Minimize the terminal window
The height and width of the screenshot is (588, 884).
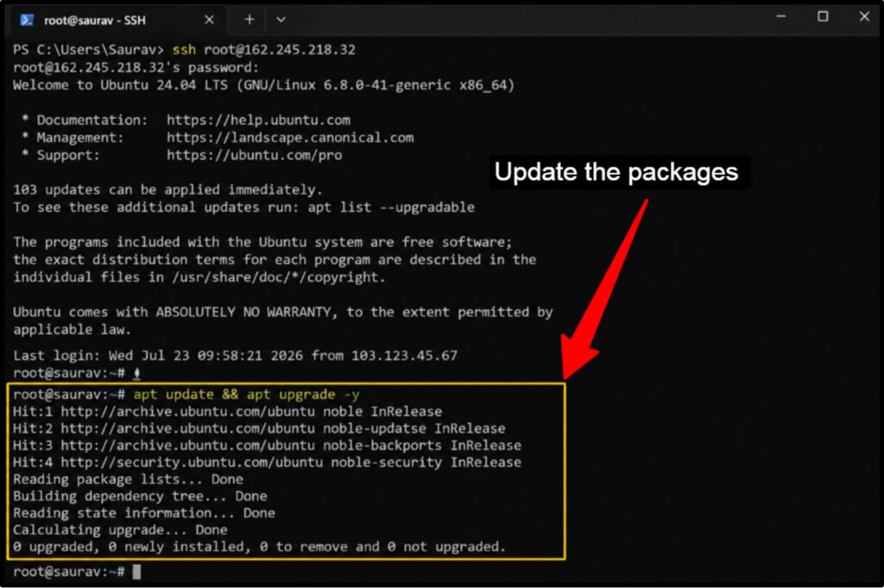(780, 16)
